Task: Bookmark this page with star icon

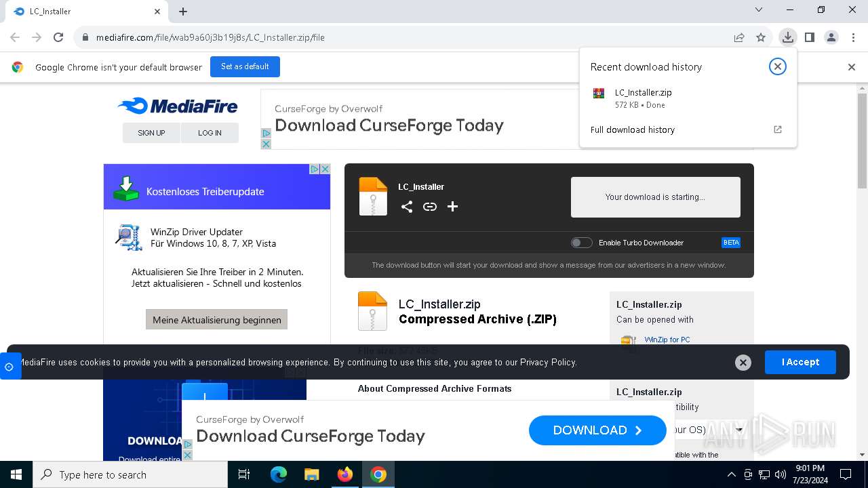Action: tap(761, 37)
